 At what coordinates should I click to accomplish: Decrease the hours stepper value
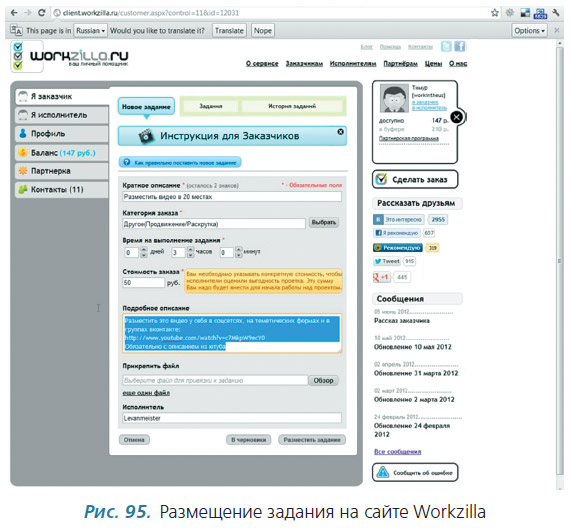[190, 255]
